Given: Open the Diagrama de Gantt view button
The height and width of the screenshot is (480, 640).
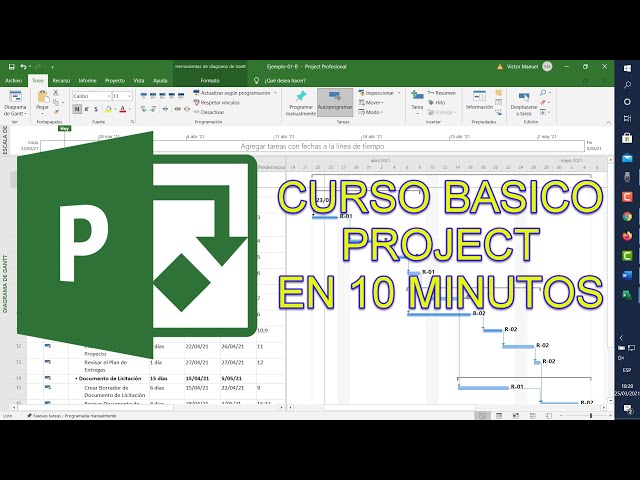Looking at the screenshot, I should pyautogui.click(x=15, y=103).
